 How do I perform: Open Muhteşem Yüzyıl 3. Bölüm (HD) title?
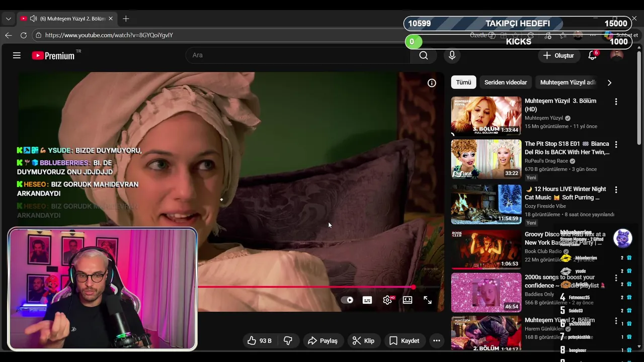pyautogui.click(x=560, y=105)
